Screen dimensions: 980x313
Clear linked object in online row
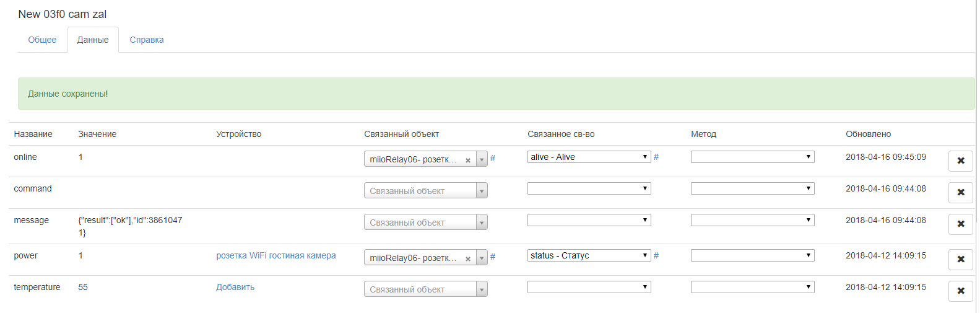tap(468, 160)
